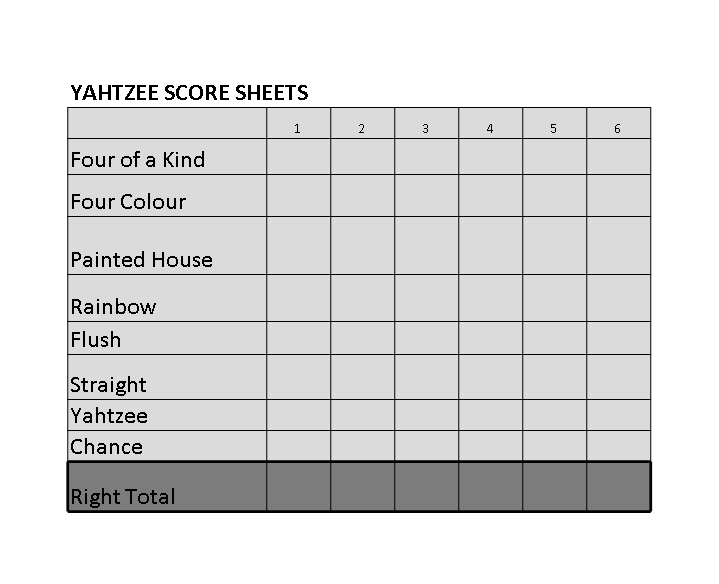Click the Right Total cell under column 6
This screenshot has width=719, height=584.
(x=619, y=486)
